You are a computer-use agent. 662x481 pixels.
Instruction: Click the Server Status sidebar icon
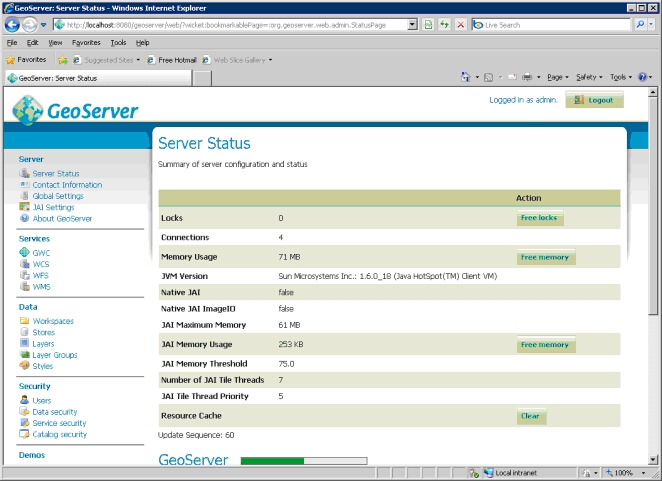click(x=24, y=173)
